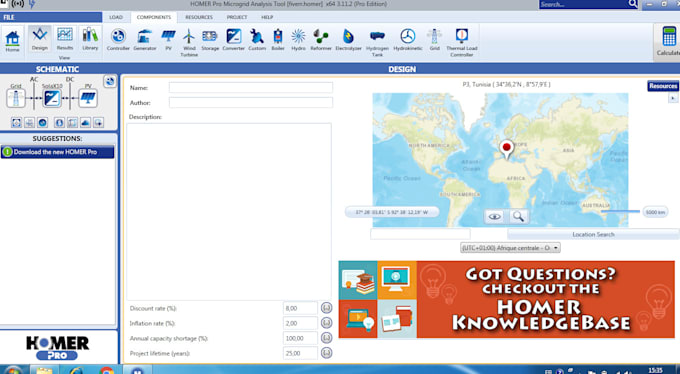Add a Wind Turbine component
The height and width of the screenshot is (374, 680).
click(x=189, y=43)
